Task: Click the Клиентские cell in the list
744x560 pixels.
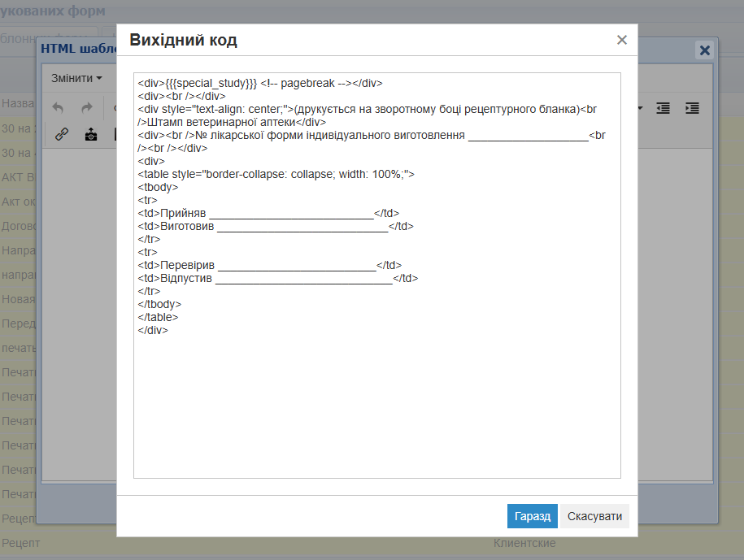Action: [524, 543]
